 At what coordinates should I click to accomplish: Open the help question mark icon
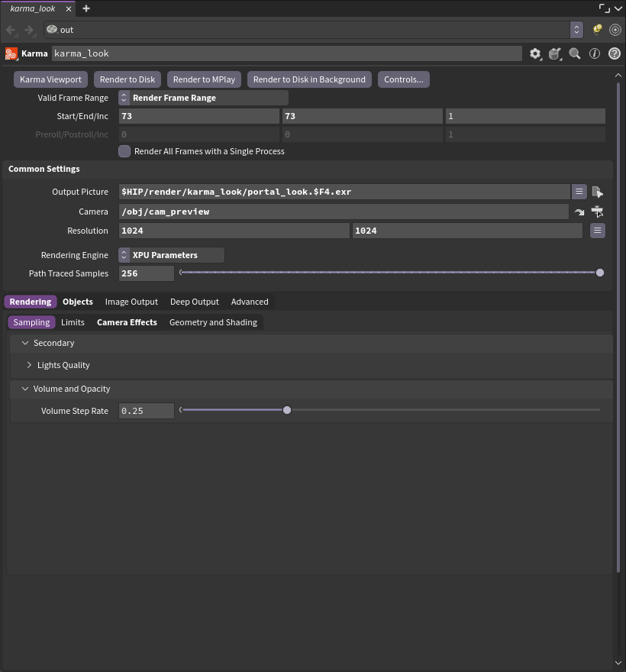615,53
